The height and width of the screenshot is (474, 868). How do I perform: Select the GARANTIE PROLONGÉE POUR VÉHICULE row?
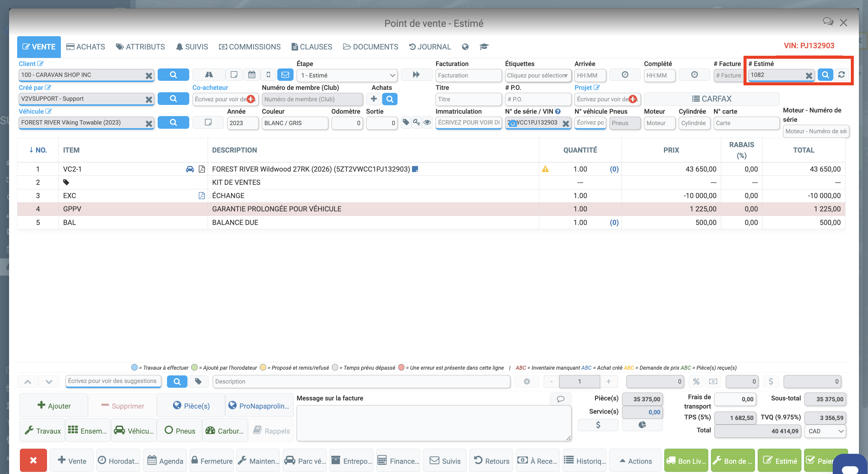pos(431,209)
